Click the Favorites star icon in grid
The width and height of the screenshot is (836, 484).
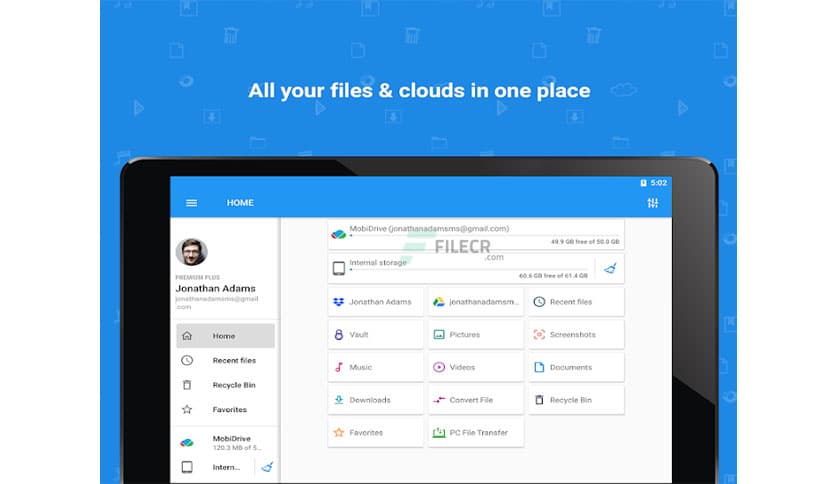point(339,432)
